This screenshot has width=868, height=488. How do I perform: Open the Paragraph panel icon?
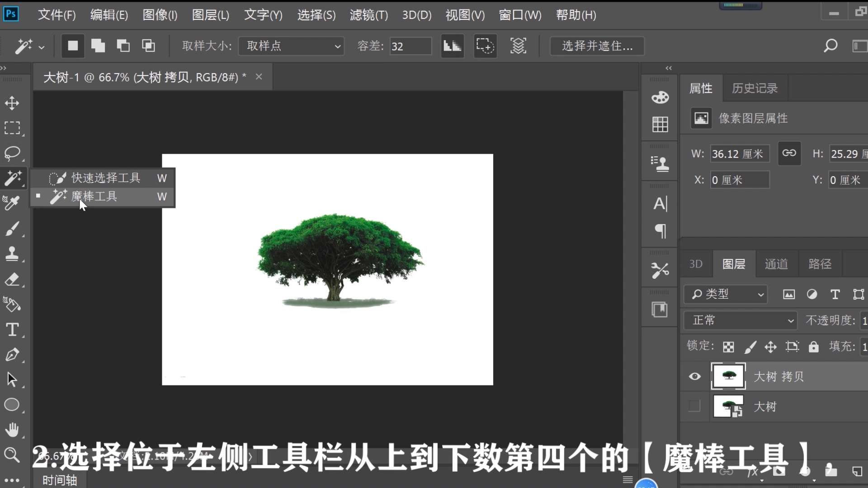(x=660, y=231)
